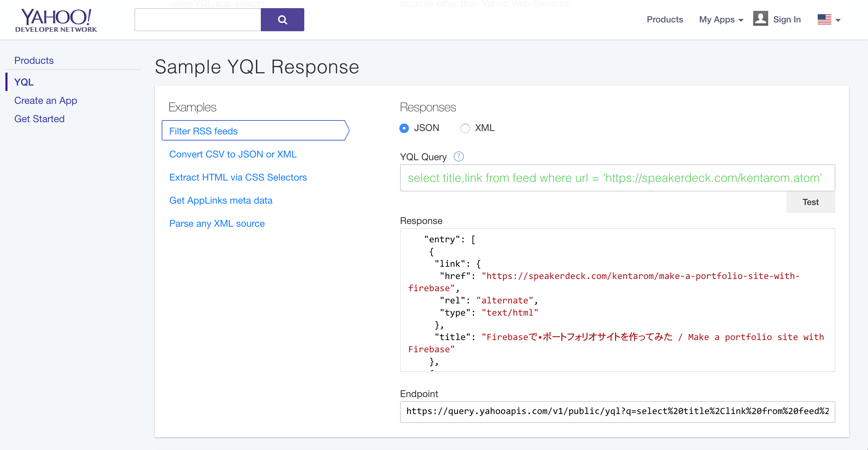The image size is (868, 450).
Task: Click the "text/html" value in response
Action: [510, 313]
